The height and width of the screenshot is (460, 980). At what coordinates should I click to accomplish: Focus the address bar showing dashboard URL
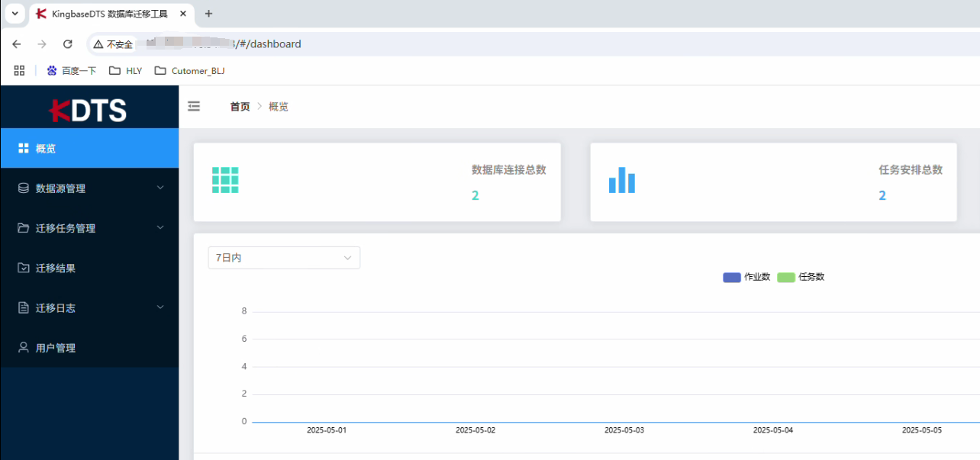pyautogui.click(x=534, y=44)
